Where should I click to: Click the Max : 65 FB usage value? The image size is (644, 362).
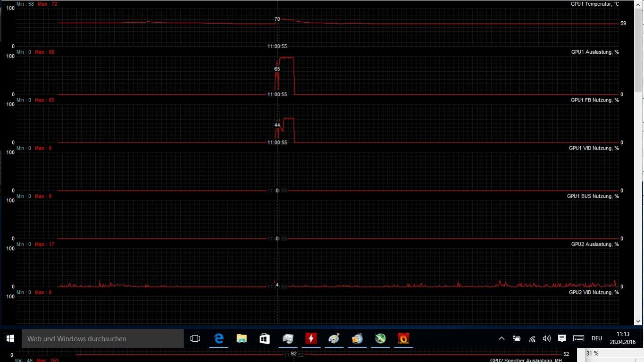pos(45,100)
